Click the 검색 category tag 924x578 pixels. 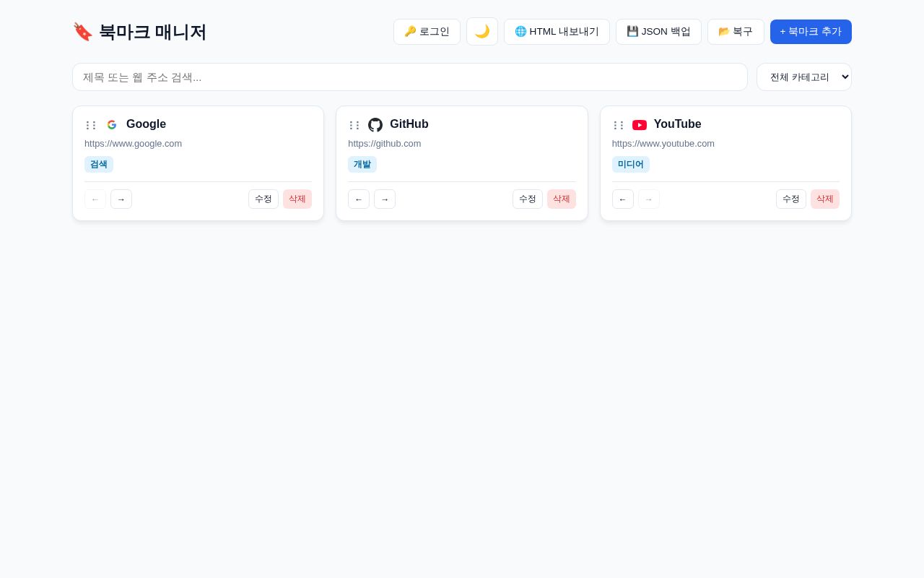click(99, 165)
